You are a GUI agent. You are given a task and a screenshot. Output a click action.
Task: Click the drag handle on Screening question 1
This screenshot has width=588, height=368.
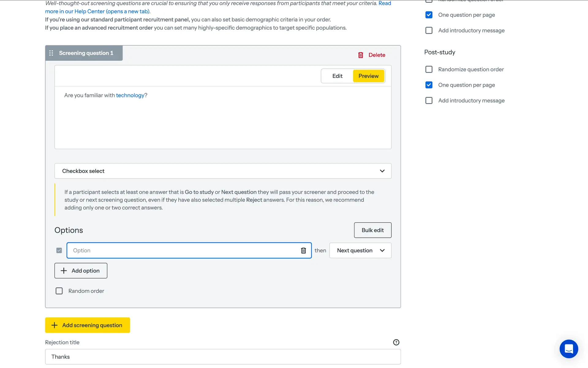[51, 53]
